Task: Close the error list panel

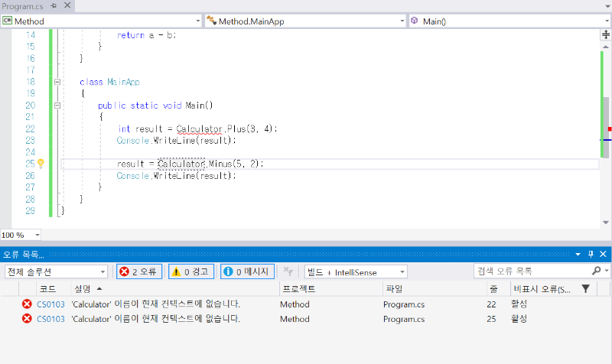Action: point(603,255)
